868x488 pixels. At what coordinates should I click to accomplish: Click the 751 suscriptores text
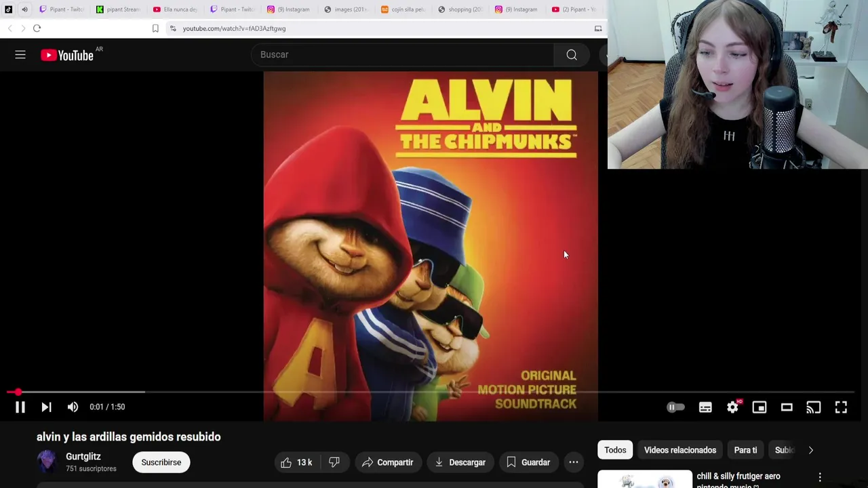click(x=91, y=469)
